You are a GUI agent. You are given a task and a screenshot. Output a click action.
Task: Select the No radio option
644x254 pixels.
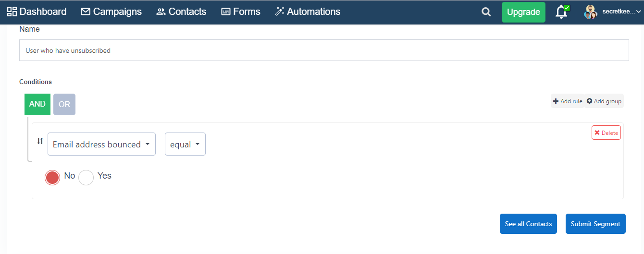52,178
